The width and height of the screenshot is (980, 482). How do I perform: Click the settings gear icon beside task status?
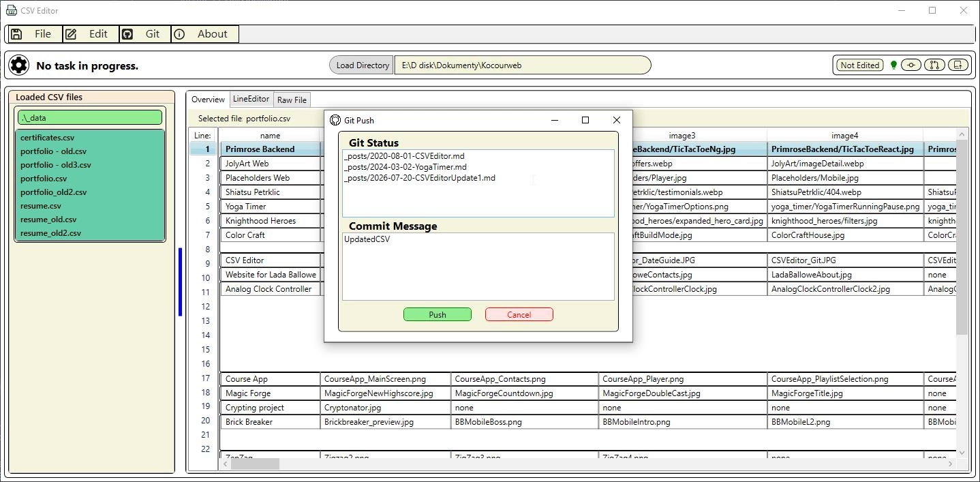19,65
